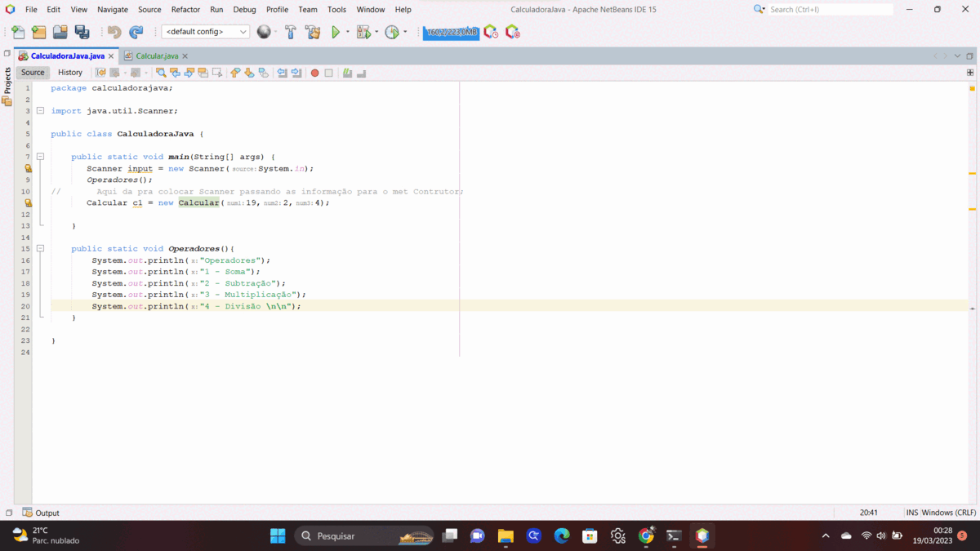Viewport: 980px width, 551px height.
Task: Click the Profile IDE icon
Action: (x=491, y=32)
